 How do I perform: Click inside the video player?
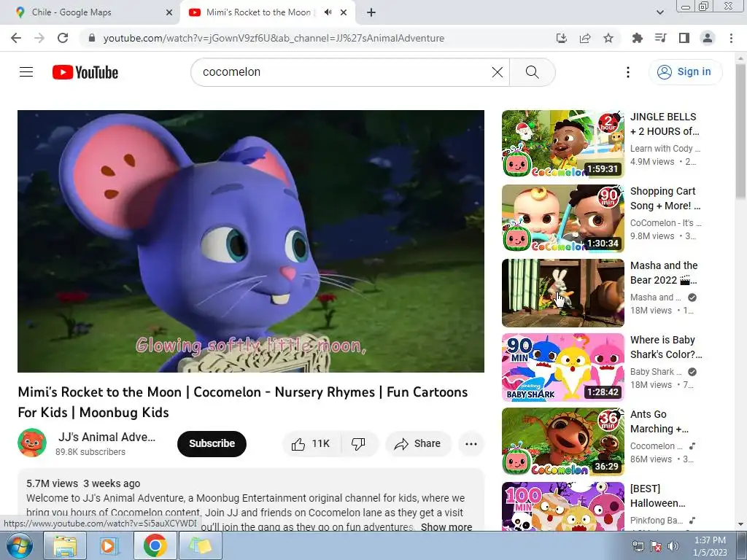coord(251,241)
